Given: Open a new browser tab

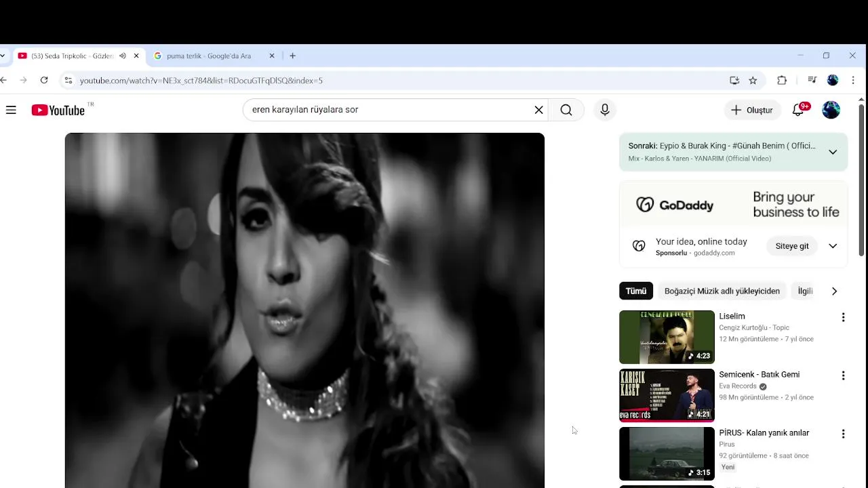Looking at the screenshot, I should (x=293, y=56).
